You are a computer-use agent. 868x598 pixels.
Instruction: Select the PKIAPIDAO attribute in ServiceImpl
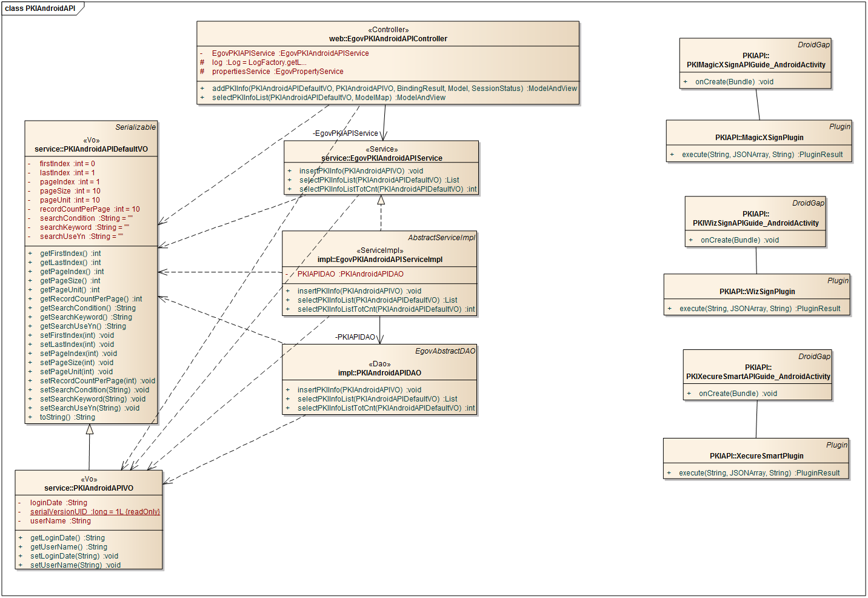(x=350, y=274)
